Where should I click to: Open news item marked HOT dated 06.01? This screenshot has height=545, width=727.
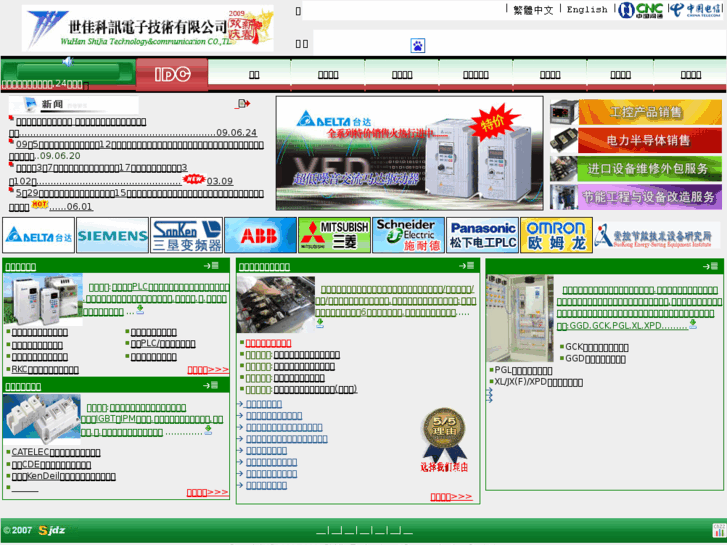(x=136, y=200)
